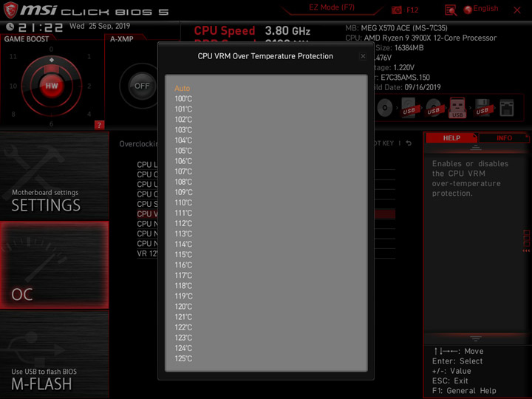Select 109°C protection value
Viewport: 532px width, 399px height.
click(x=183, y=192)
